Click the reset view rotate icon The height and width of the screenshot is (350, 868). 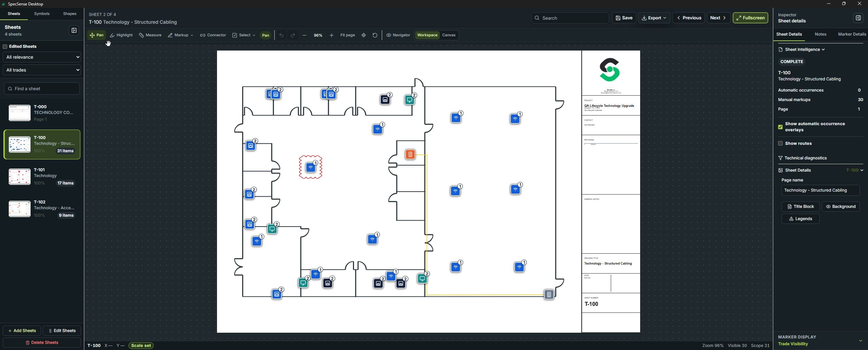[375, 35]
